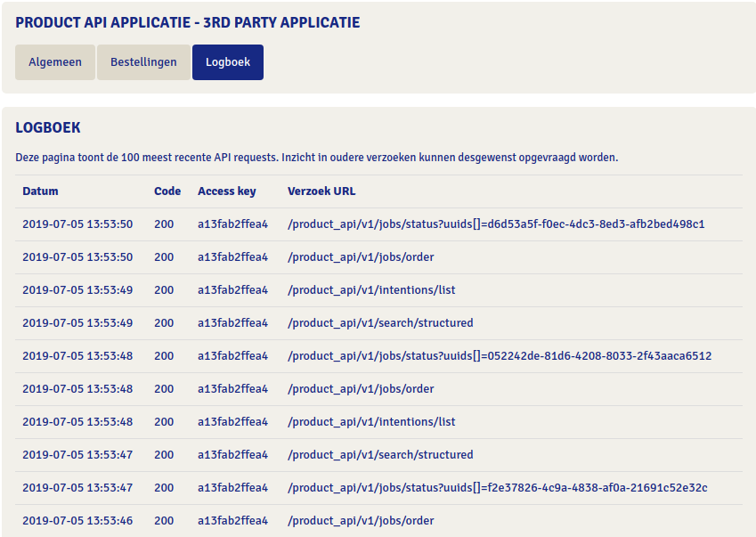Click the Datum column header
Viewport: 756px width, 537px height.
click(40, 191)
